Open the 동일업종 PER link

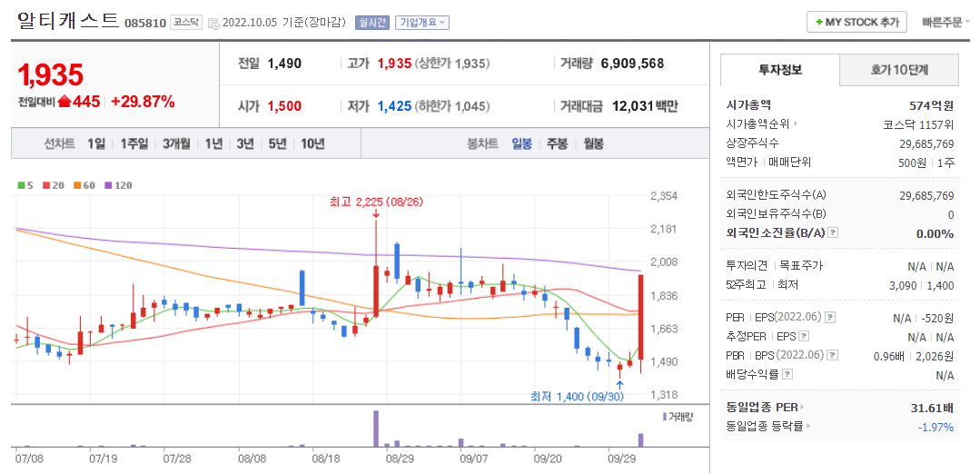pos(765,408)
